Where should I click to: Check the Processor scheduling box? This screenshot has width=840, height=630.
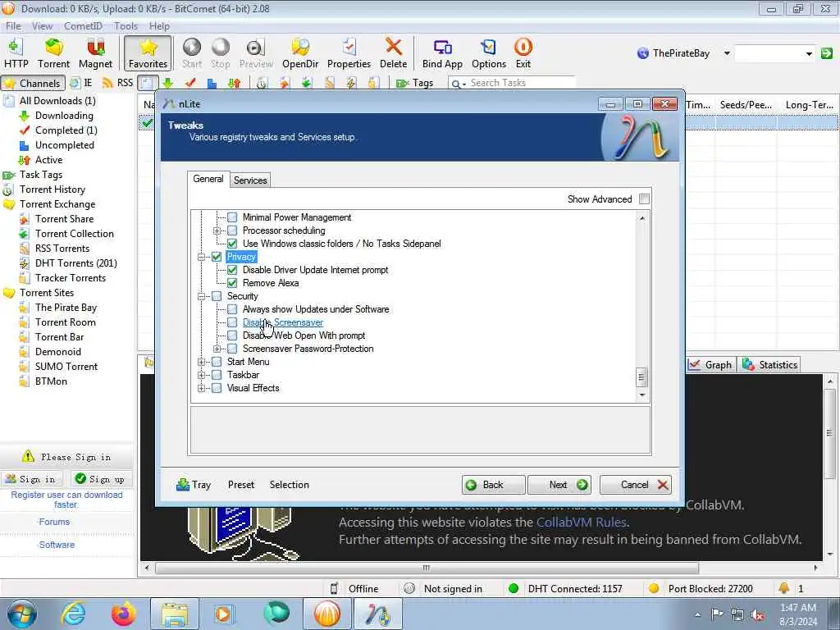click(232, 231)
